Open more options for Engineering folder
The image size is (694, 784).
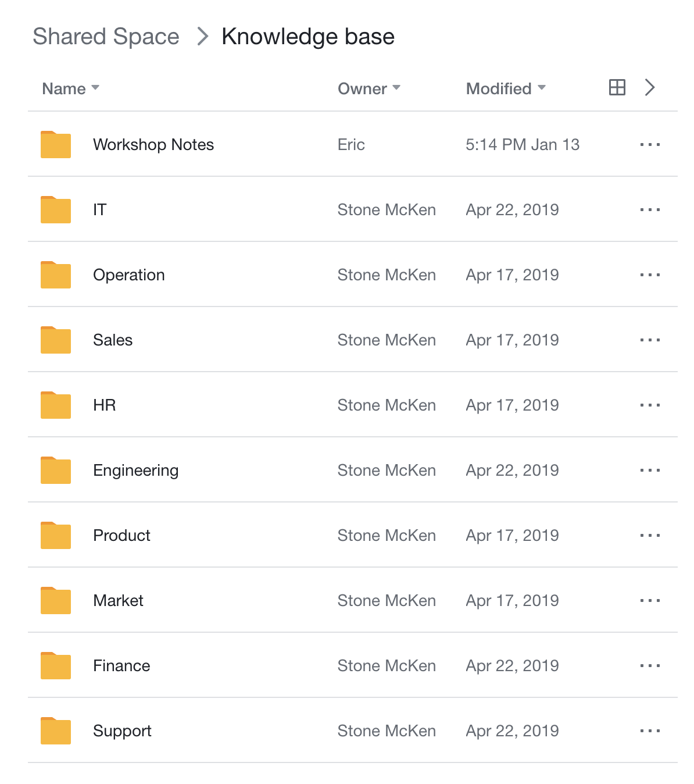[x=650, y=471]
